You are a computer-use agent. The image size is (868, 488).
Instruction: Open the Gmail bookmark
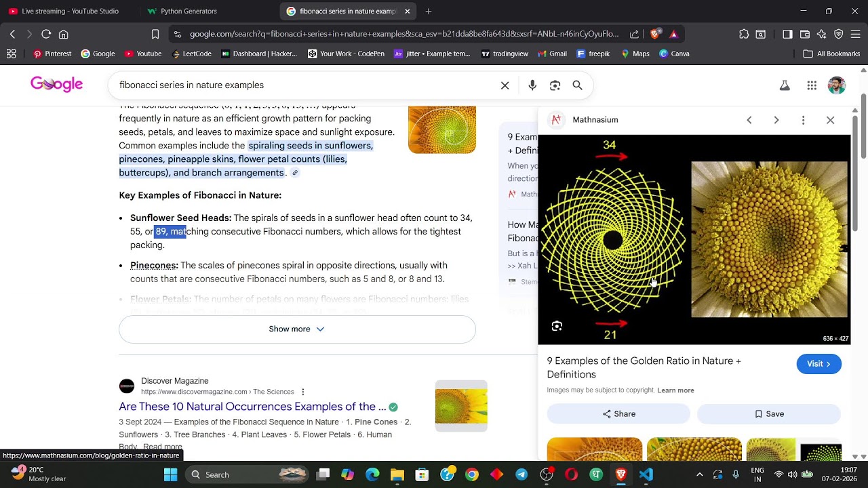click(x=552, y=54)
